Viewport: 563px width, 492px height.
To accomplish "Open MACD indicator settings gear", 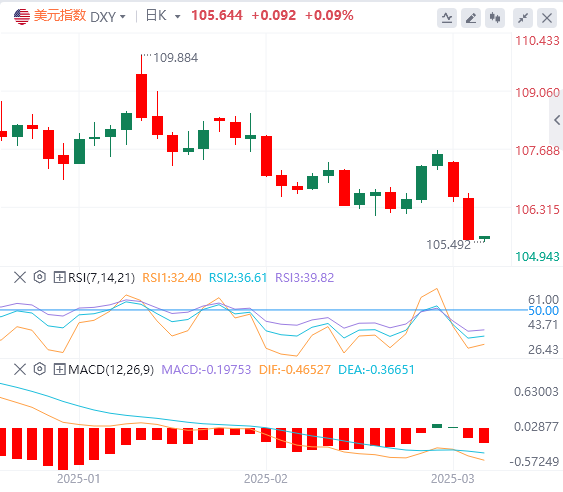I will (x=39, y=369).
